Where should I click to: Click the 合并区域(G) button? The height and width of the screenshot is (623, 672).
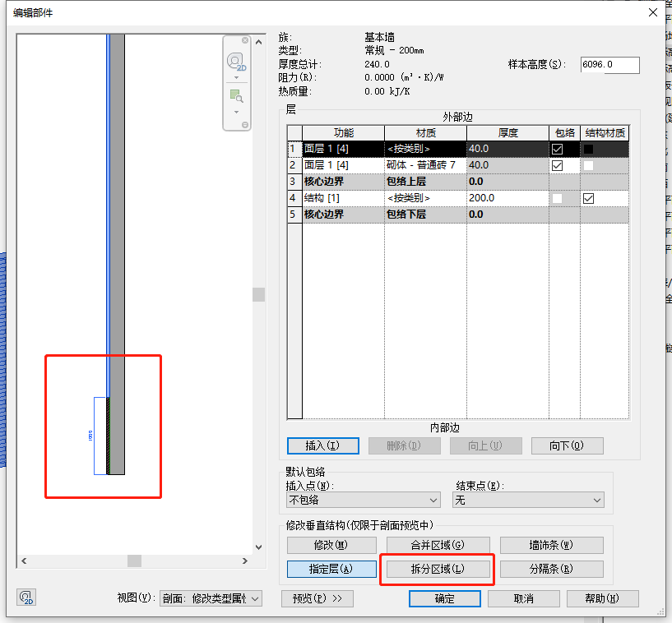[438, 545]
